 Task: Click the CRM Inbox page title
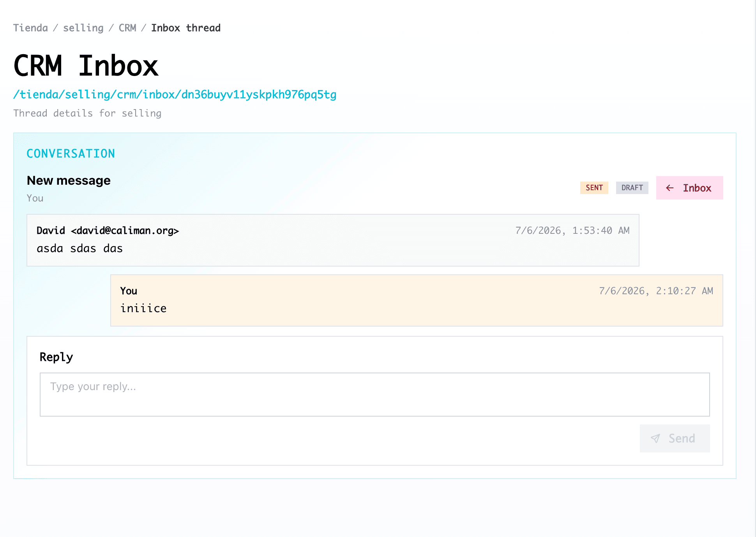86,65
